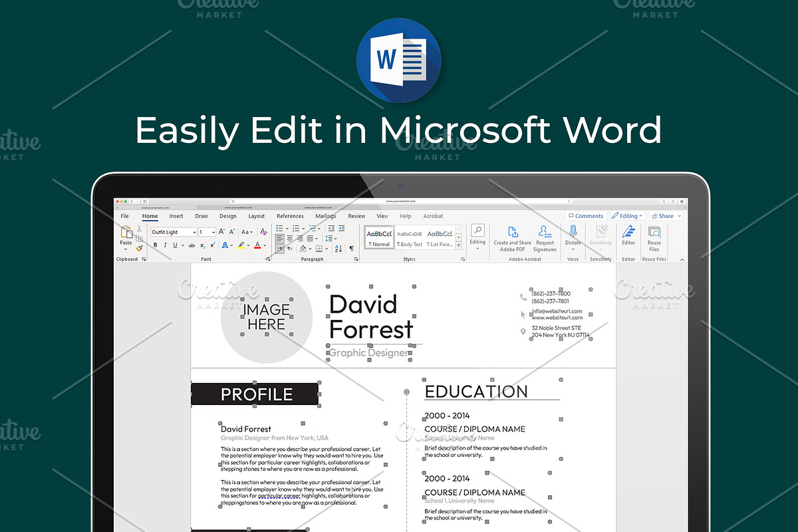Switch to the Mailings tab
798x532 pixels.
326,216
